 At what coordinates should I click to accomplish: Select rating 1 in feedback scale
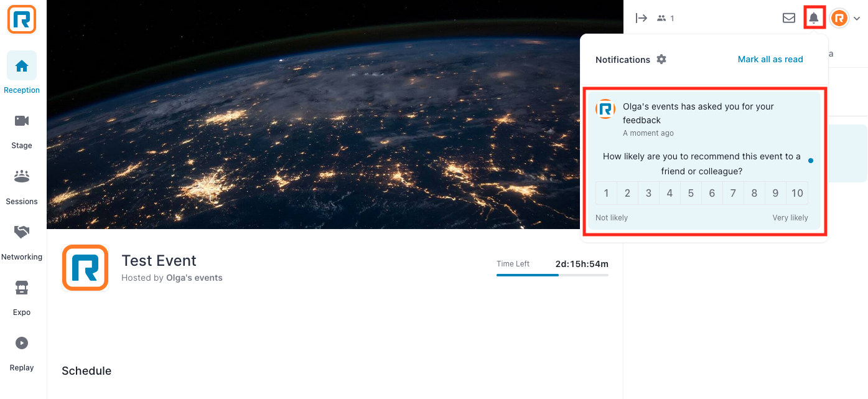pyautogui.click(x=607, y=193)
